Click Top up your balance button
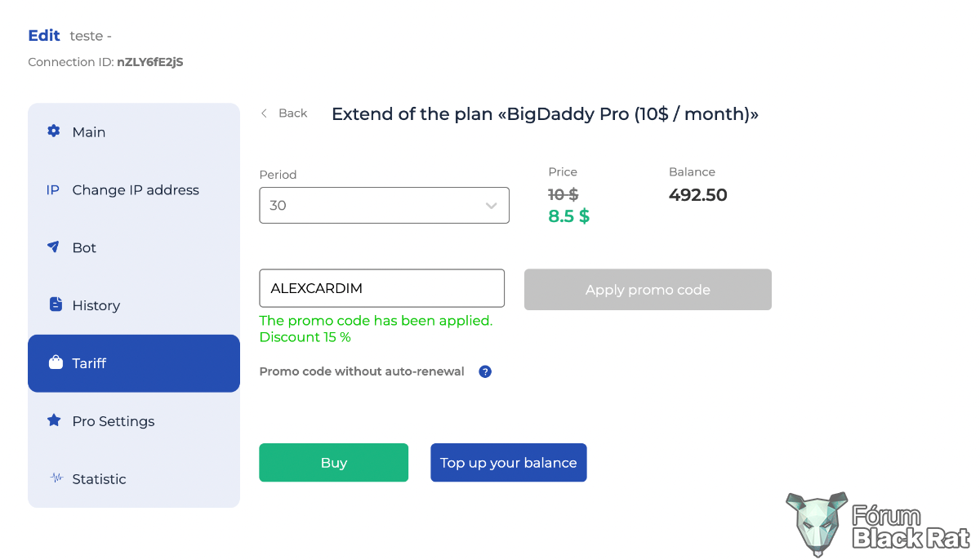This screenshot has height=560, width=980. (508, 463)
